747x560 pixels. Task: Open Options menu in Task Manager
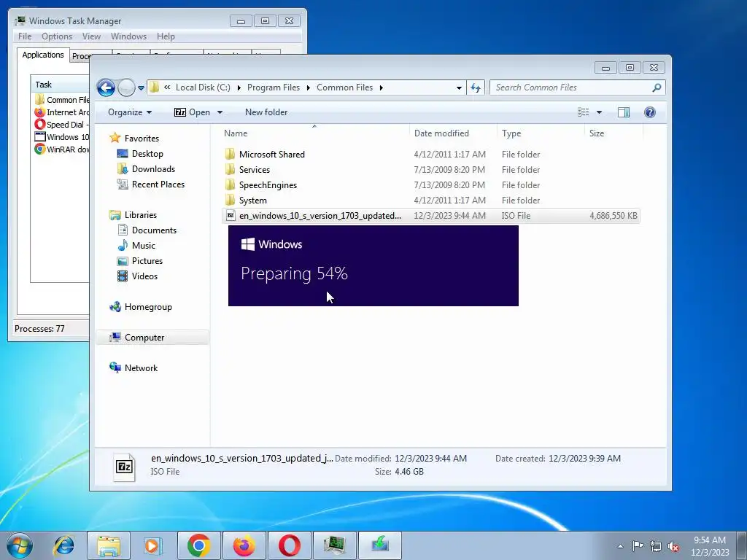[x=57, y=36]
